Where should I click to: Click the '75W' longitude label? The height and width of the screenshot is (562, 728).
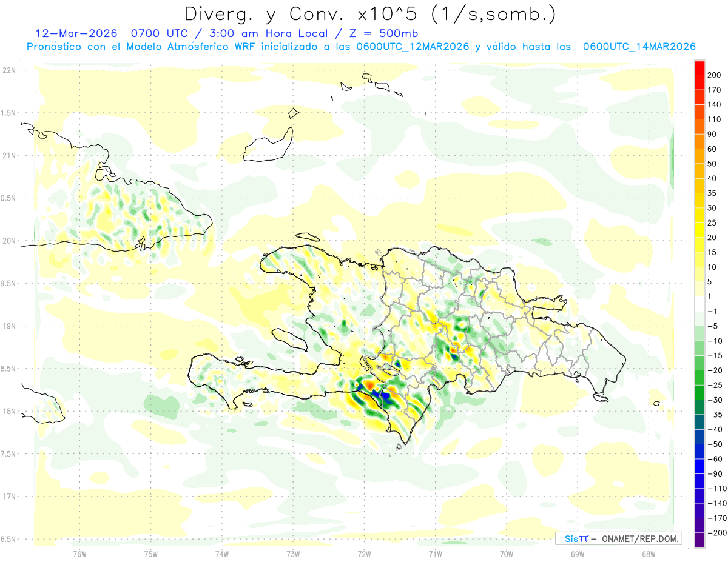tap(150, 554)
